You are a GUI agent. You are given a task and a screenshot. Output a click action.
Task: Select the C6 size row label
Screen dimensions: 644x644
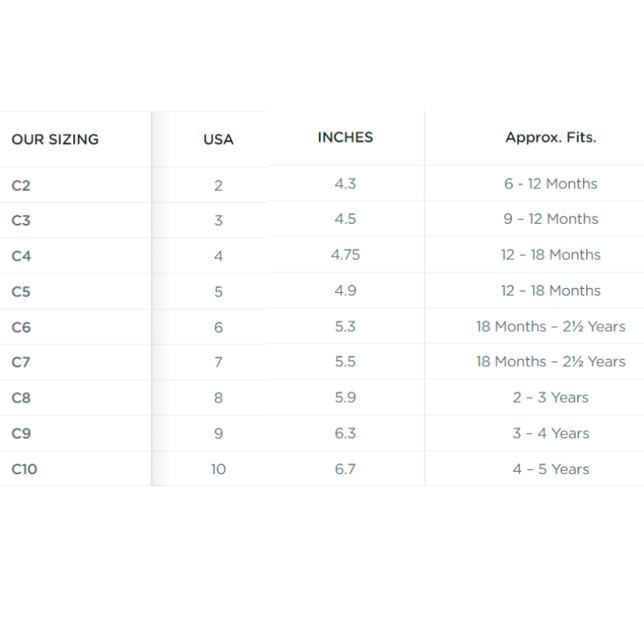coord(21,328)
